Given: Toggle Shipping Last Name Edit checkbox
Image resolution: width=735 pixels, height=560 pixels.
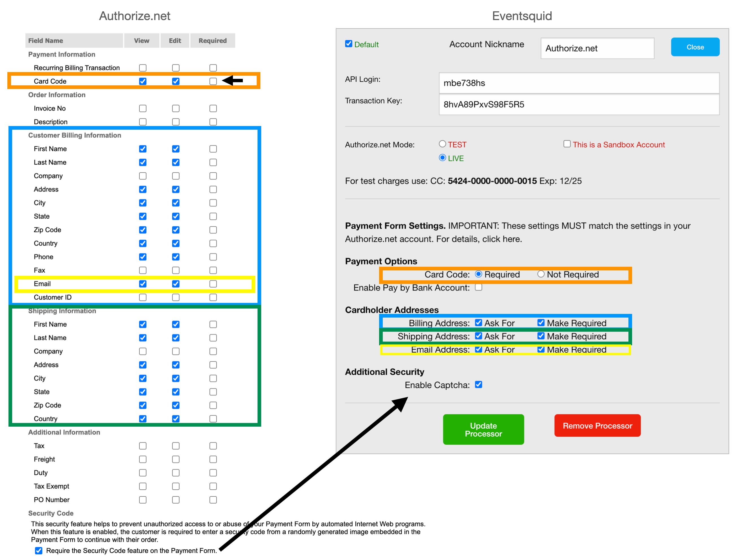Looking at the screenshot, I should pyautogui.click(x=176, y=338).
